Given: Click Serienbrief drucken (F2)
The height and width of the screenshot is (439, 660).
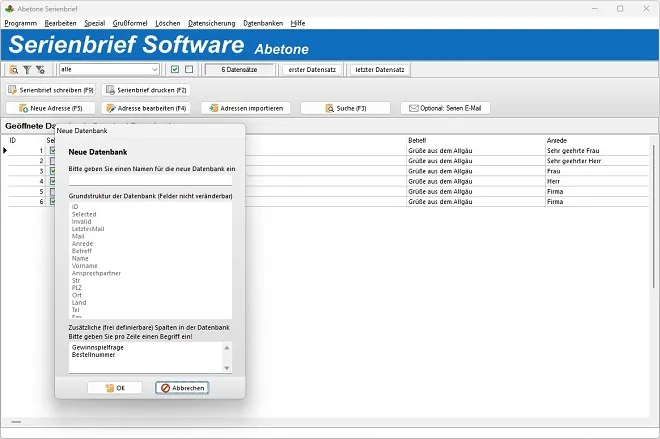Looking at the screenshot, I should 146,90.
